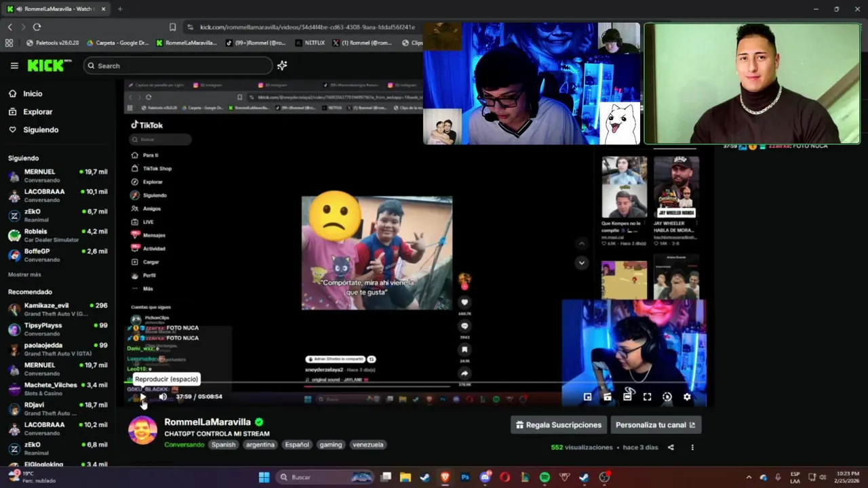Click into the Kick Search field
868x488 pixels.
[178, 66]
